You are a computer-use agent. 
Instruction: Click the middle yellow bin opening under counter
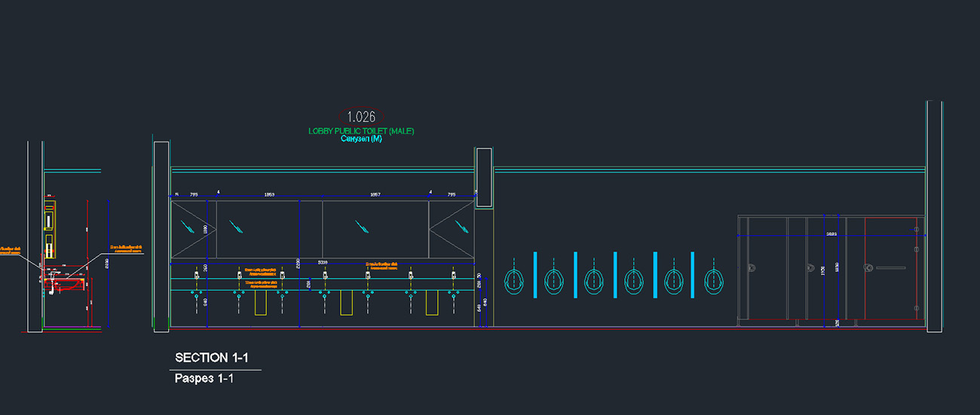coord(347,303)
